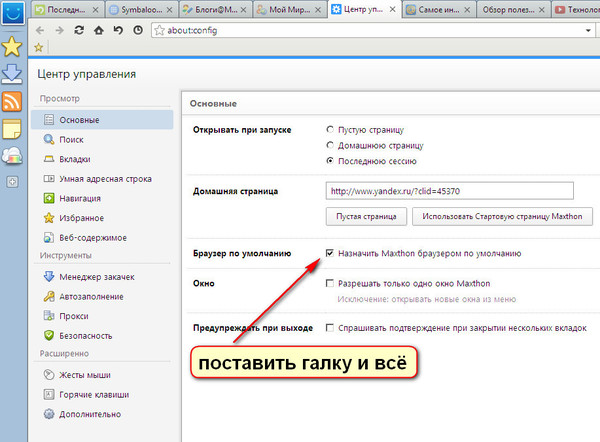Click the cloud sync sidebar icon

pyautogui.click(x=13, y=155)
